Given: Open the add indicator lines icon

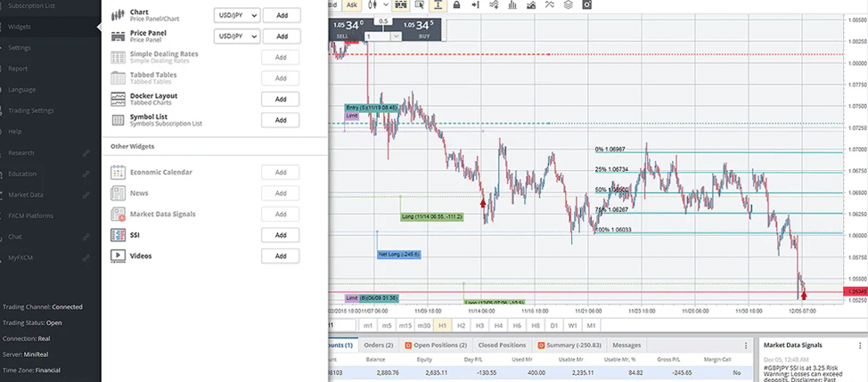Looking at the screenshot, I should [x=495, y=4].
